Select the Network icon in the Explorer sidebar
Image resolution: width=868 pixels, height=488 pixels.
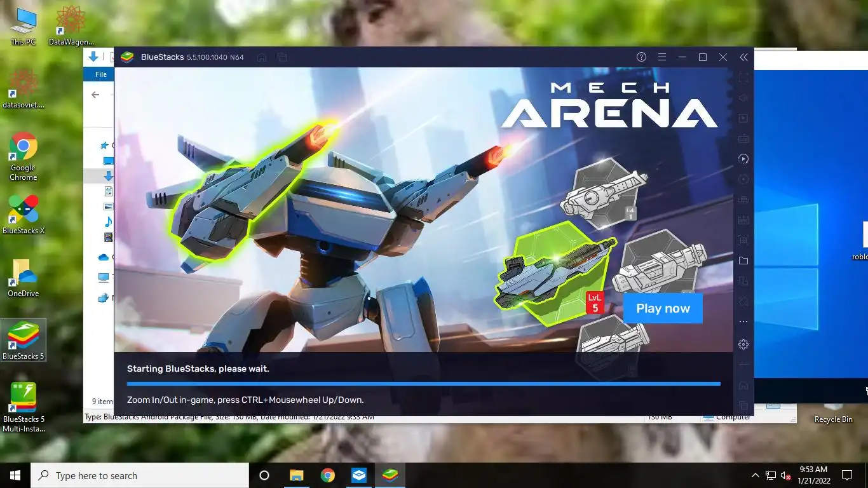104,297
